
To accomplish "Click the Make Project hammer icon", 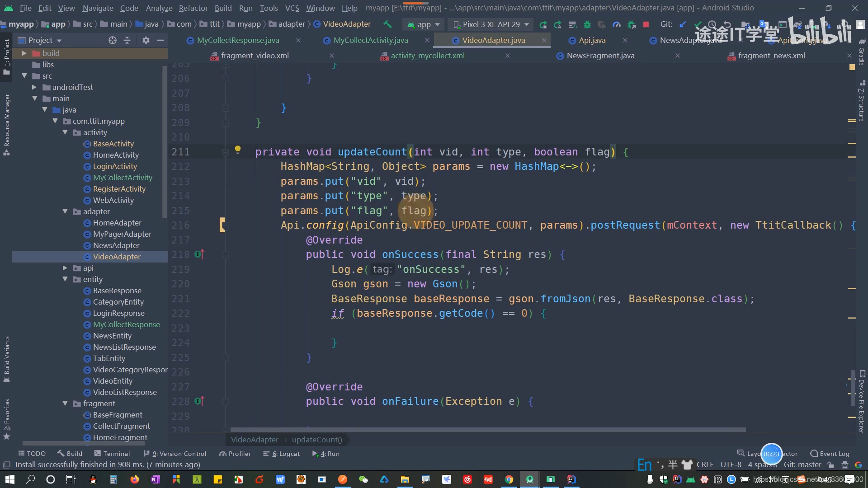I will pyautogui.click(x=387, y=24).
